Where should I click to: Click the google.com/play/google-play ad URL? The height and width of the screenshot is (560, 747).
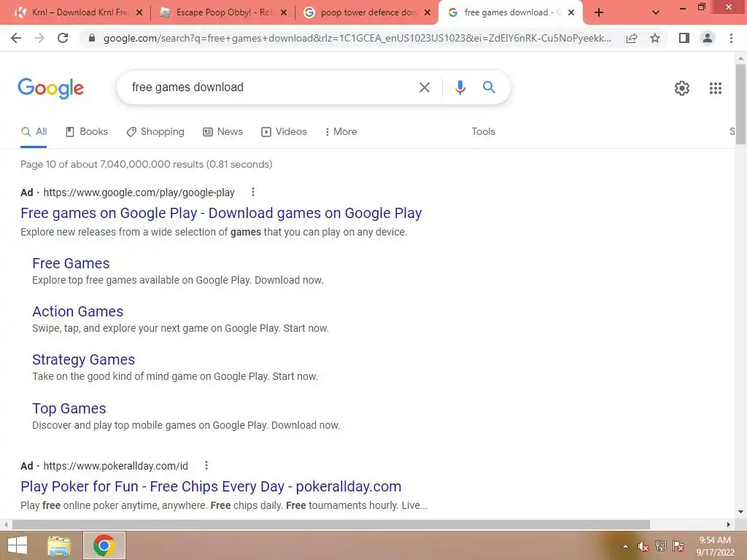click(139, 192)
